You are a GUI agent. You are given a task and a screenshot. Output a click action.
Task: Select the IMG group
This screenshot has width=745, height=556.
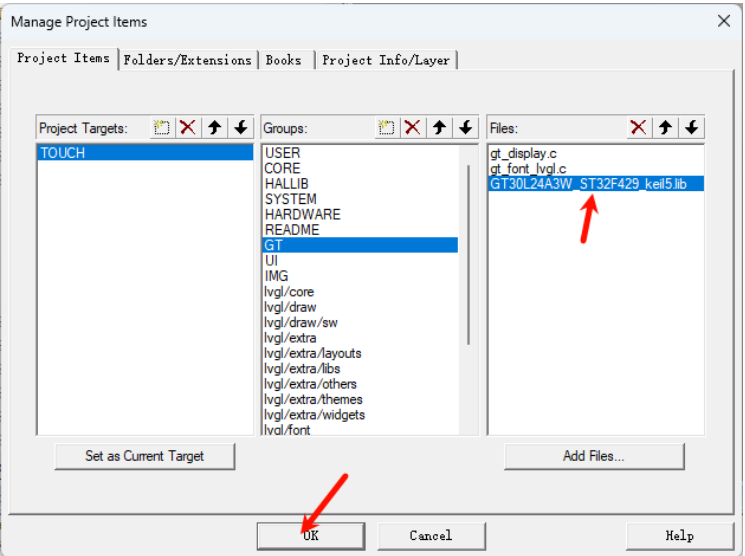361,276
